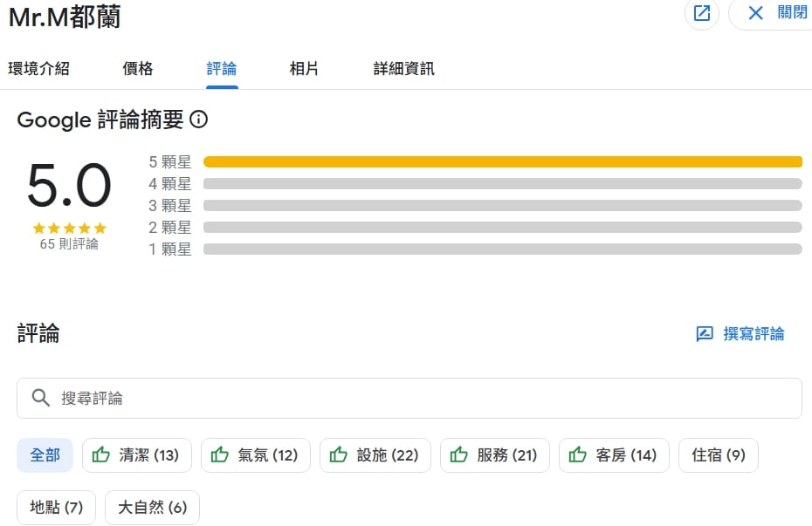
Task: Click the info icon beside Google 評論摘要
Action: pos(199,120)
